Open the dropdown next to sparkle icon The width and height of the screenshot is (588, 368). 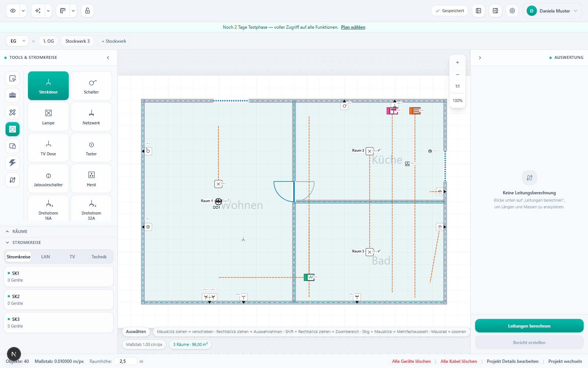pos(48,11)
